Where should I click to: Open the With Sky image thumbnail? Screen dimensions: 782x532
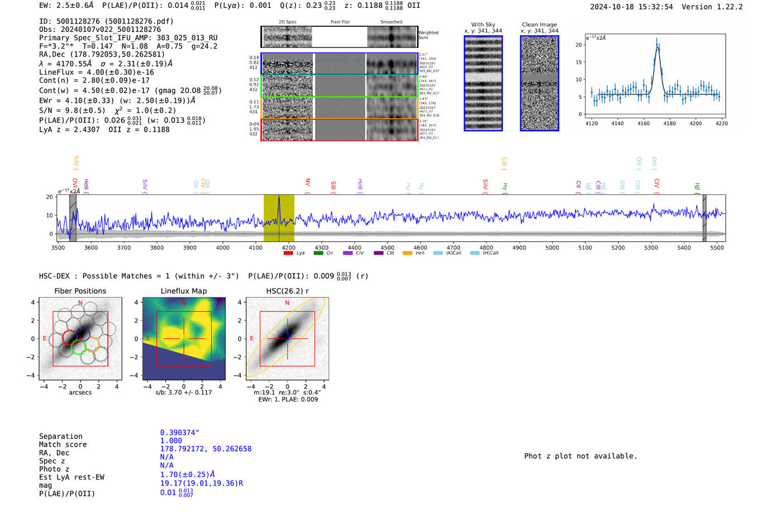coord(483,83)
